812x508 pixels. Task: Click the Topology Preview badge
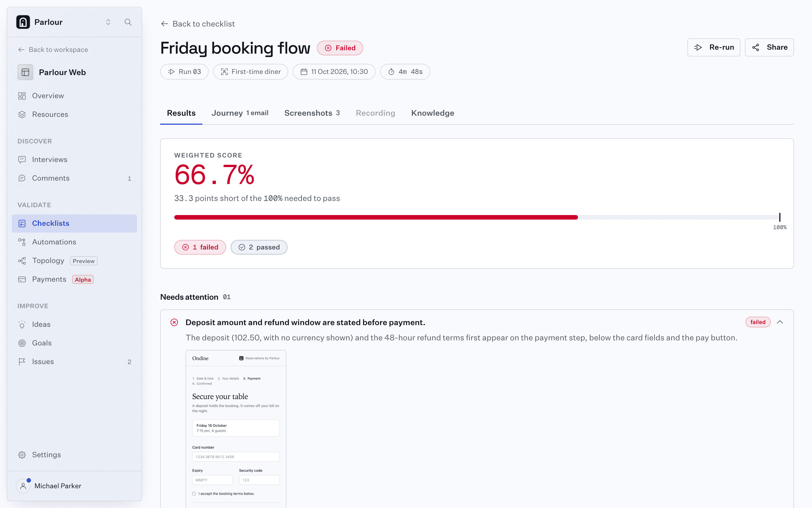point(83,261)
